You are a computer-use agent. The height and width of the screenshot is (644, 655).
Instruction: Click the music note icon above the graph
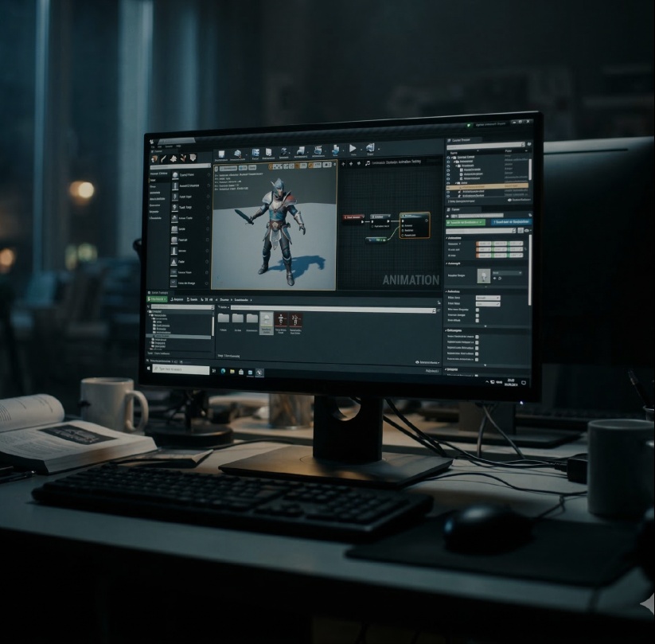[x=367, y=162]
